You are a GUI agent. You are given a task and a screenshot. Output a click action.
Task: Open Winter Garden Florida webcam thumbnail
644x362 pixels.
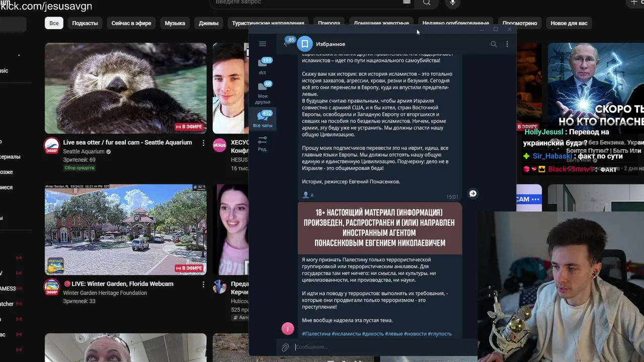point(126,230)
